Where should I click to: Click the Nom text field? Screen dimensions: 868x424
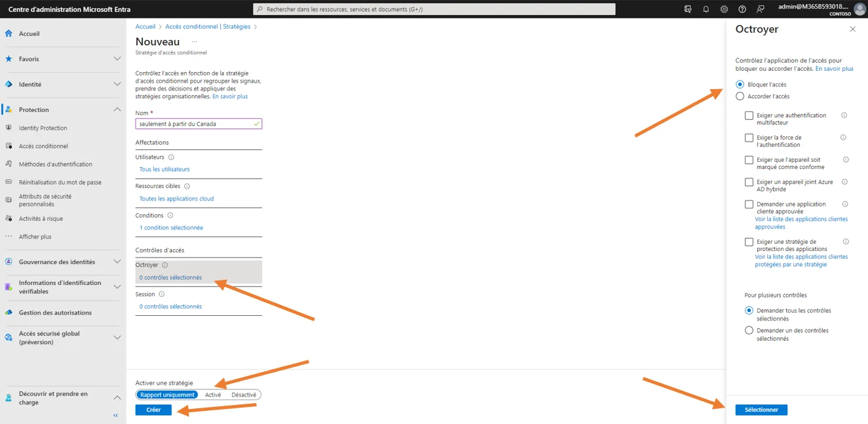195,124
